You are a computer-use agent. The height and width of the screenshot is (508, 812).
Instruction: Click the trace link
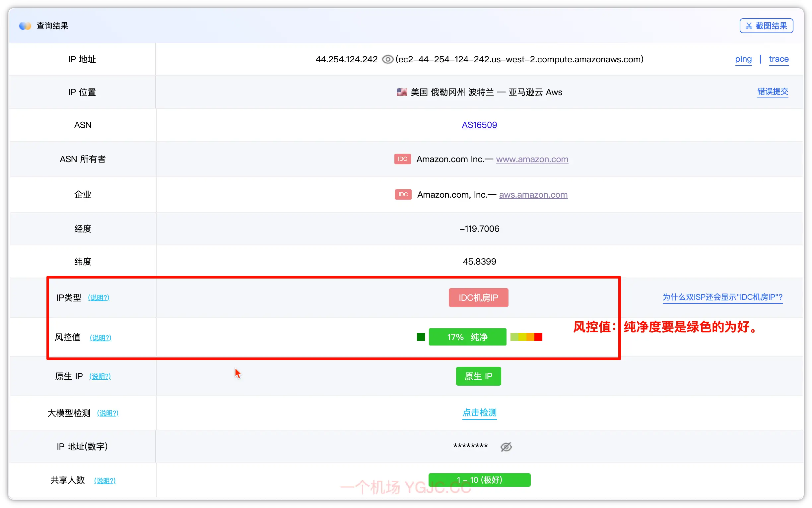(x=778, y=59)
